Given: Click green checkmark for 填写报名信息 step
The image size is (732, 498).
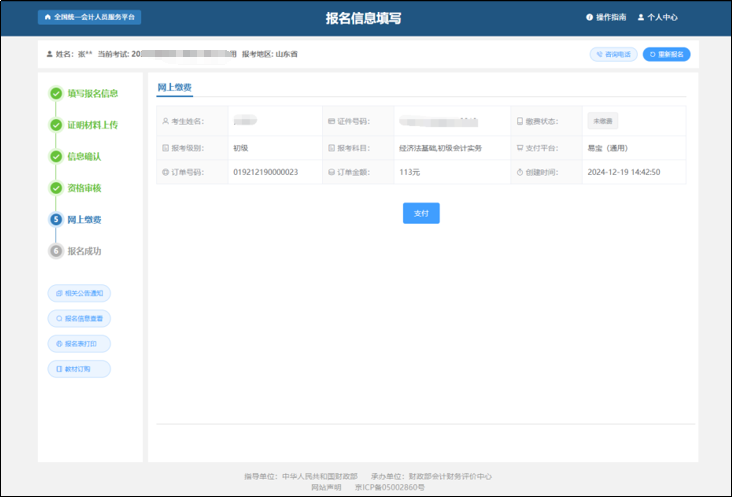Looking at the screenshot, I should pyautogui.click(x=56, y=94).
